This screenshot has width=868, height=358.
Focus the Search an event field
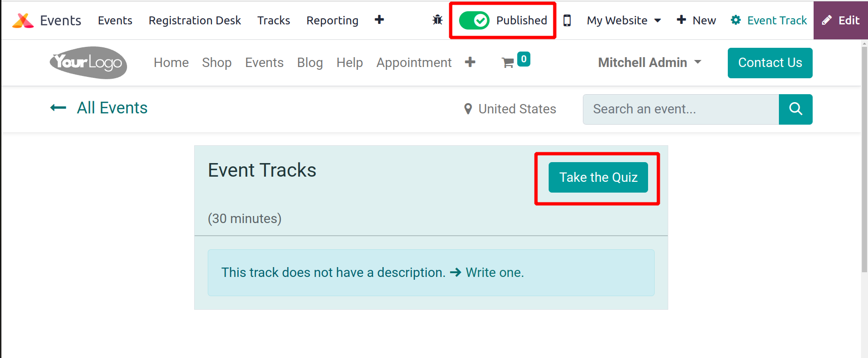[x=680, y=109]
